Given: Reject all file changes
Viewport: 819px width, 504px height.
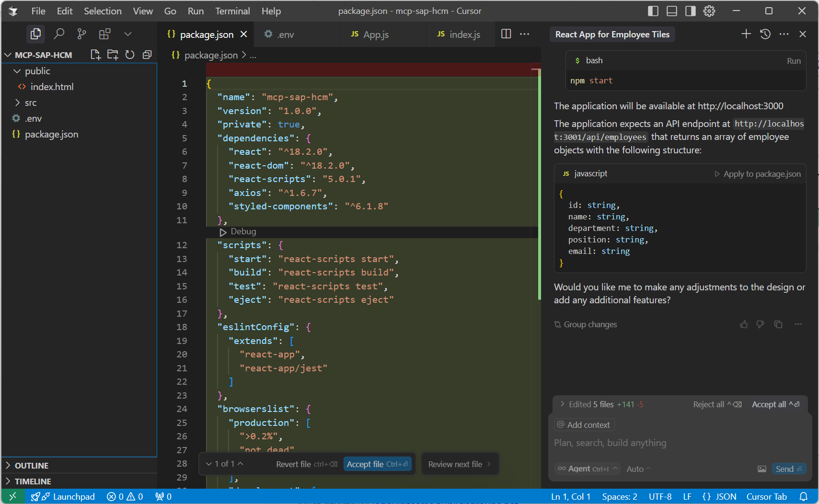Looking at the screenshot, I should click(717, 404).
